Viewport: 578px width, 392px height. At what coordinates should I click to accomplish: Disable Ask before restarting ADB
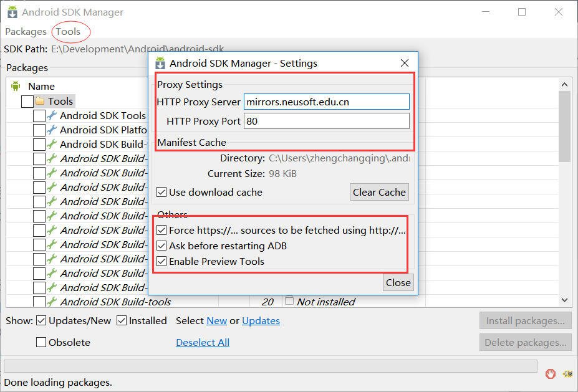(x=161, y=246)
